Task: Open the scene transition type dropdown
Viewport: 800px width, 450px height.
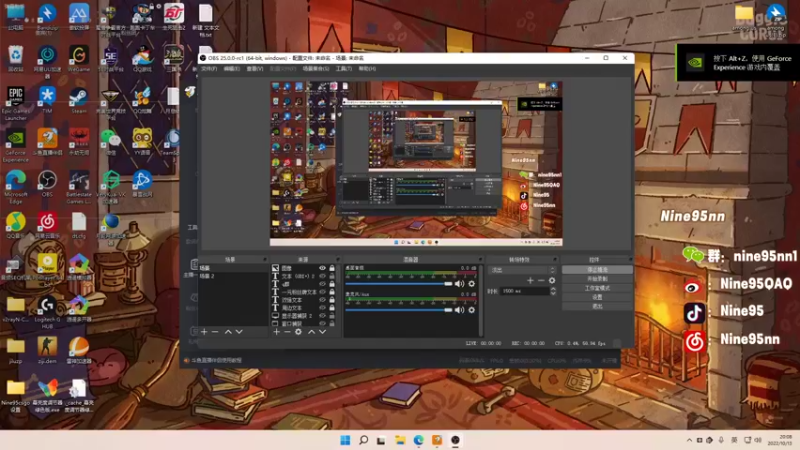Action: [x=522, y=270]
